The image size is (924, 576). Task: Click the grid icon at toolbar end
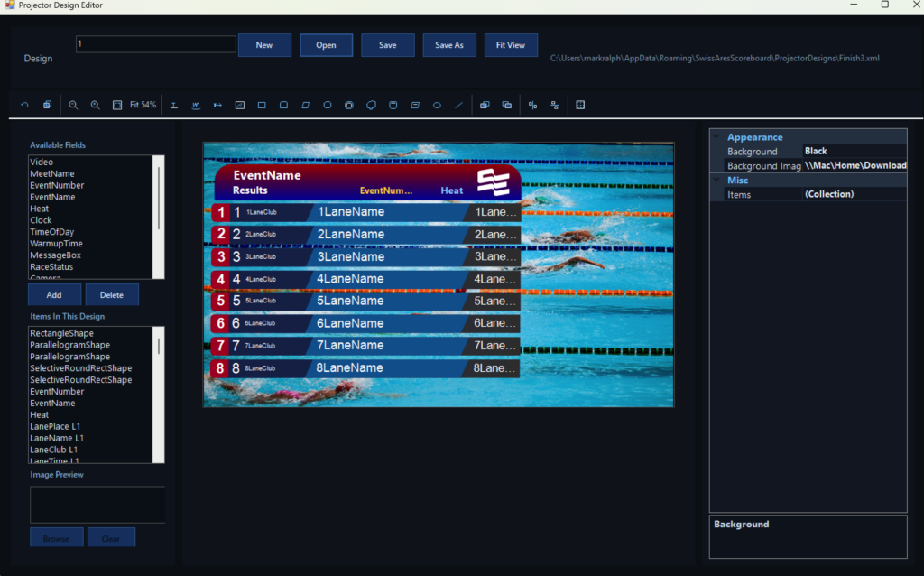[580, 106]
